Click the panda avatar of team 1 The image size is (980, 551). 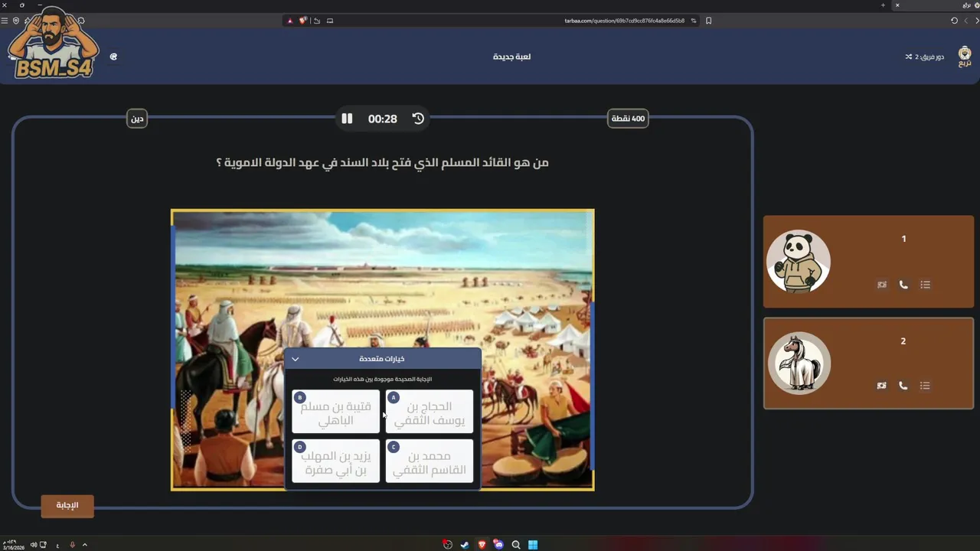click(x=799, y=262)
